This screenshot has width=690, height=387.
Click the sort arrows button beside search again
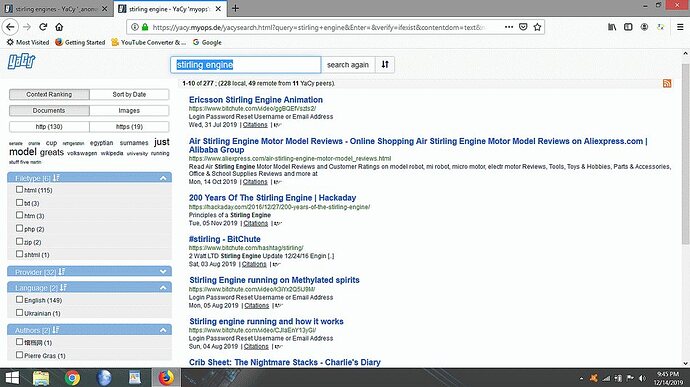tap(385, 65)
